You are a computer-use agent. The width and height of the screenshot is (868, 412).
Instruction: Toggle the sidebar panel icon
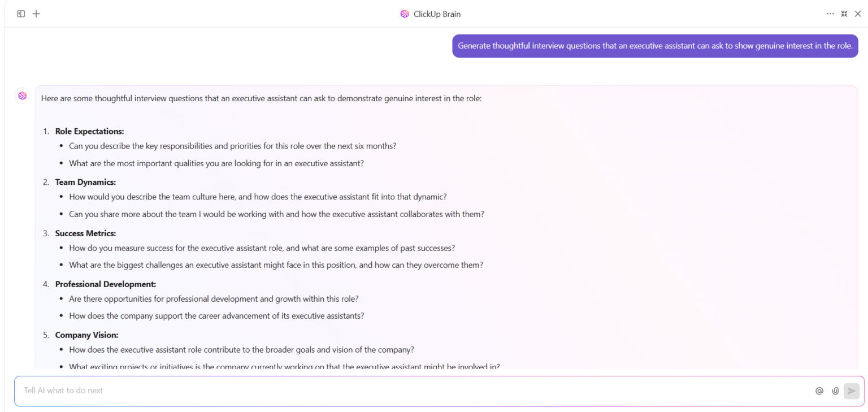[x=21, y=14]
